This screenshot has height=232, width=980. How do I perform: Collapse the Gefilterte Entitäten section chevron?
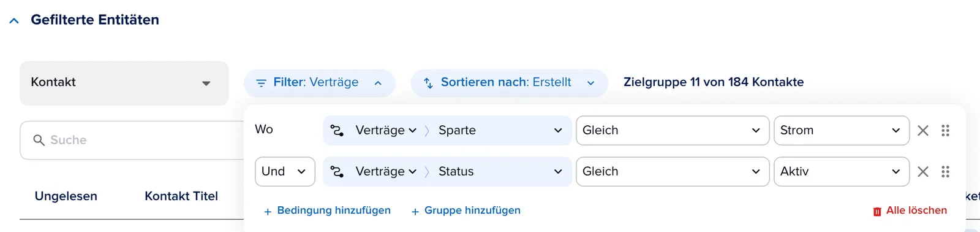[x=14, y=21]
